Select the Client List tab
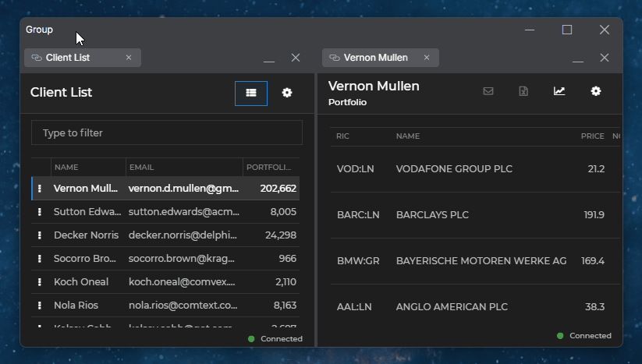This screenshot has width=642, height=364. pos(83,58)
